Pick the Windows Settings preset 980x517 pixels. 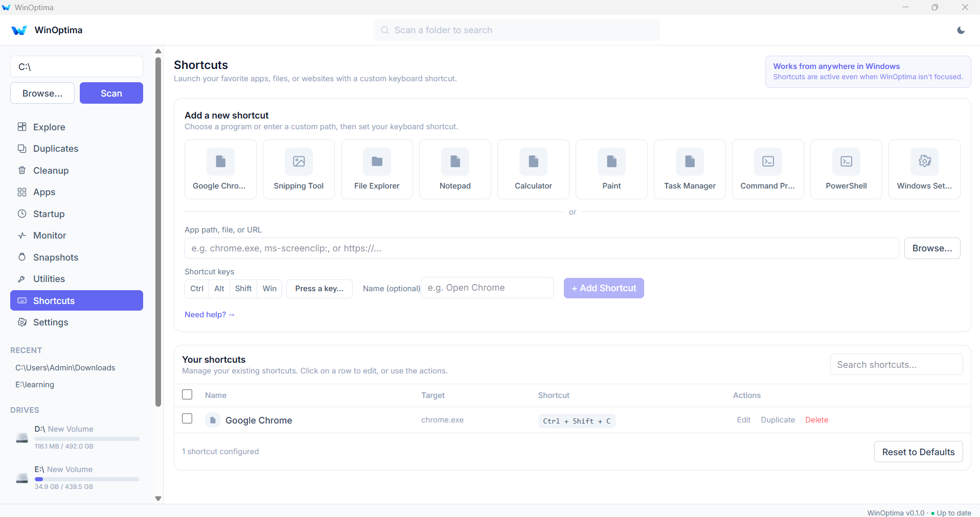pos(924,169)
